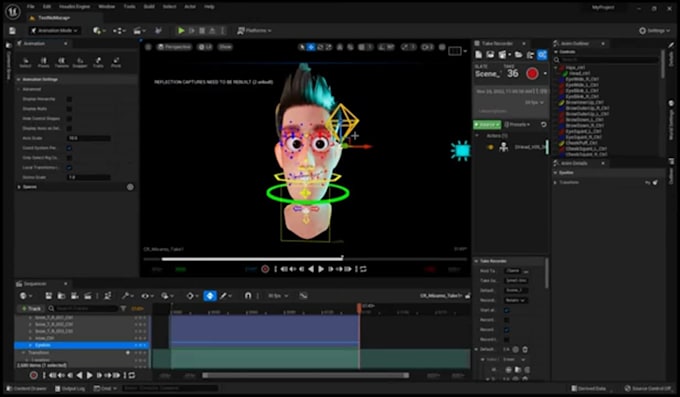Open the Help menu
680x397 pixels.
tap(209, 7)
